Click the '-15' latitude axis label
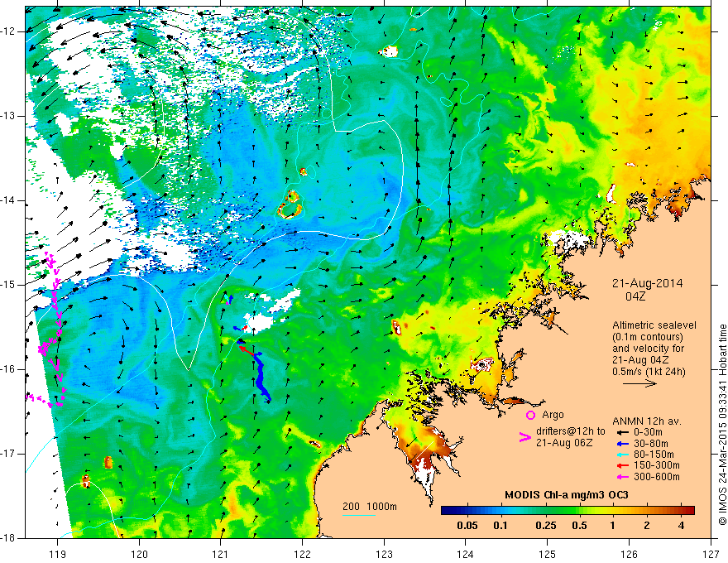 click(9, 285)
